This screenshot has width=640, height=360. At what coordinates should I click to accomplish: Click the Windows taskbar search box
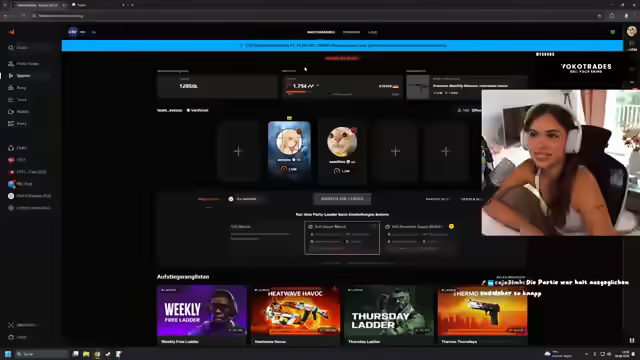pos(42,354)
